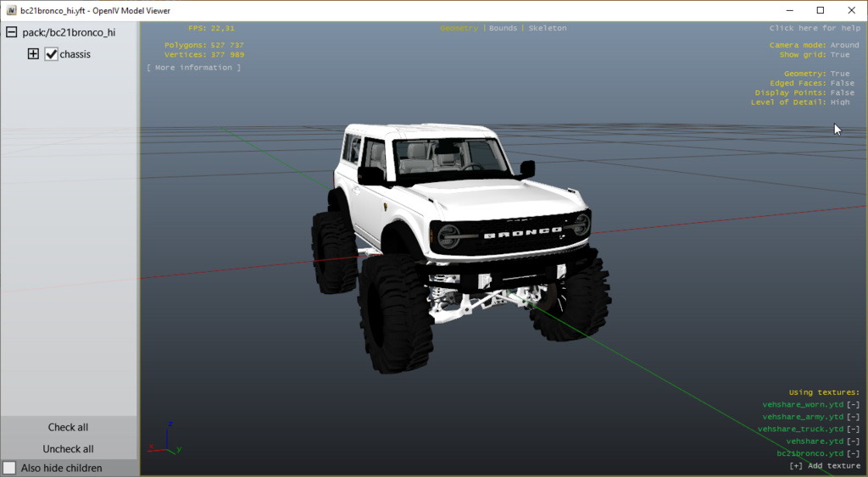This screenshot has height=477, width=868.
Task: Remove vehshare_worn.ytd texture with [-]
Action: click(853, 404)
